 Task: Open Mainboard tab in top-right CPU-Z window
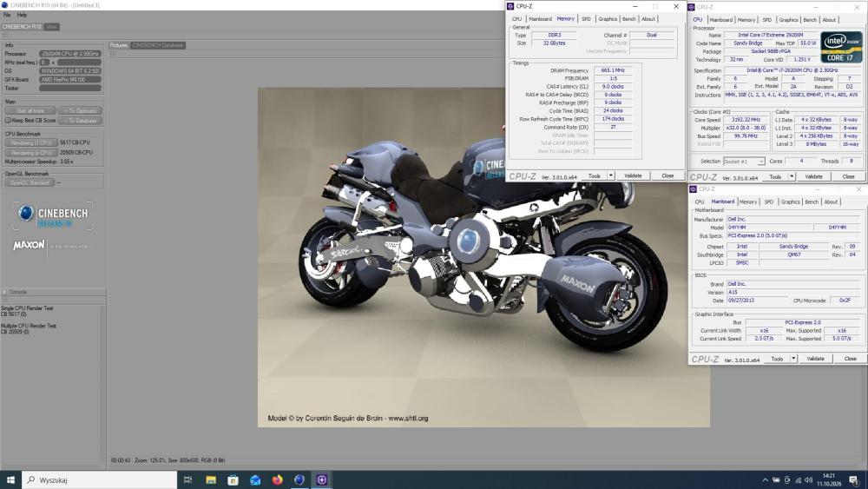720,19
